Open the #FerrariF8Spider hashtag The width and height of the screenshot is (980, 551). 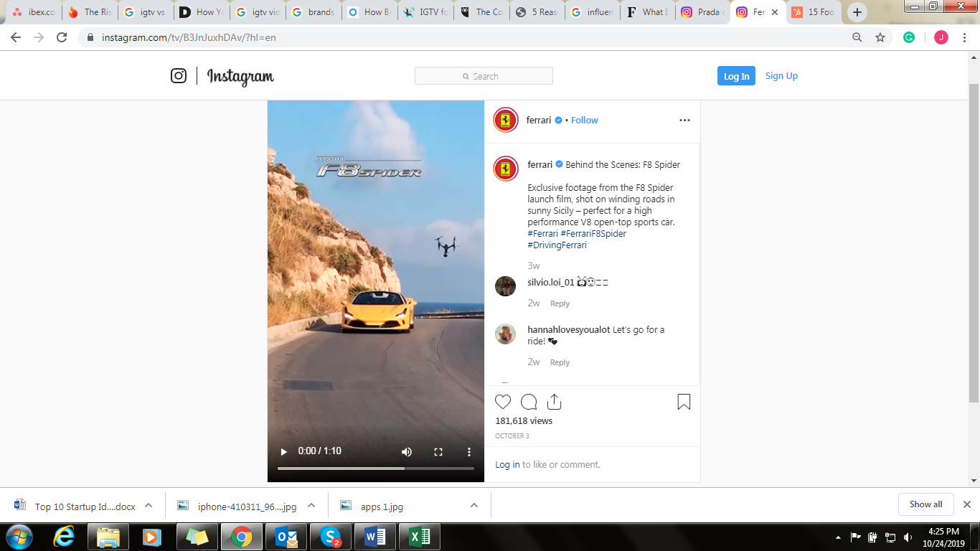click(x=593, y=234)
